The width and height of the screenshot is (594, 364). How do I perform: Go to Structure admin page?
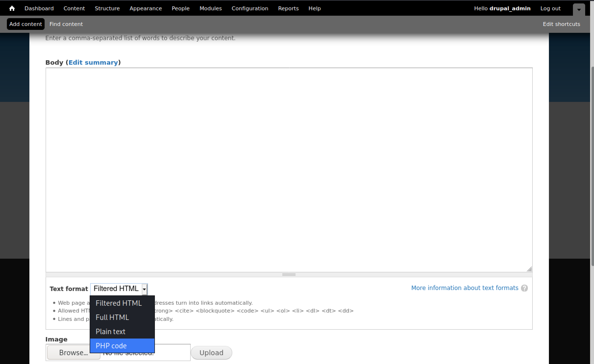pos(107,8)
